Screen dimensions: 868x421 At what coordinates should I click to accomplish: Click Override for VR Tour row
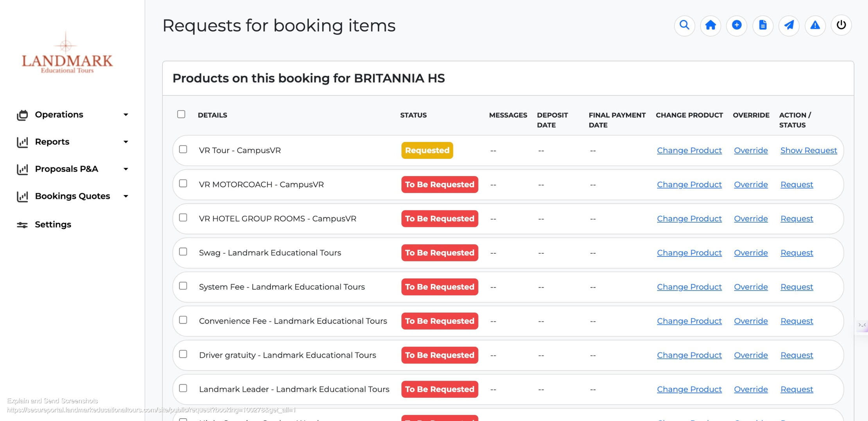(751, 150)
